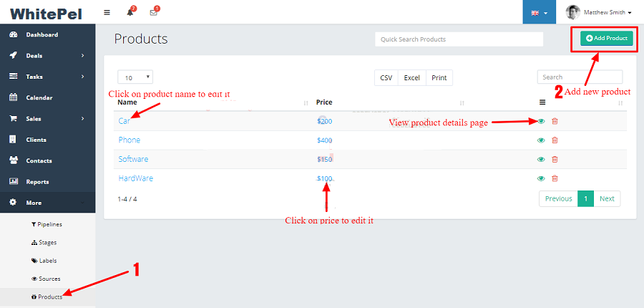Viewport: 644px width, 308px height.
Task: Open the mail envelope icon
Action: tap(154, 12)
